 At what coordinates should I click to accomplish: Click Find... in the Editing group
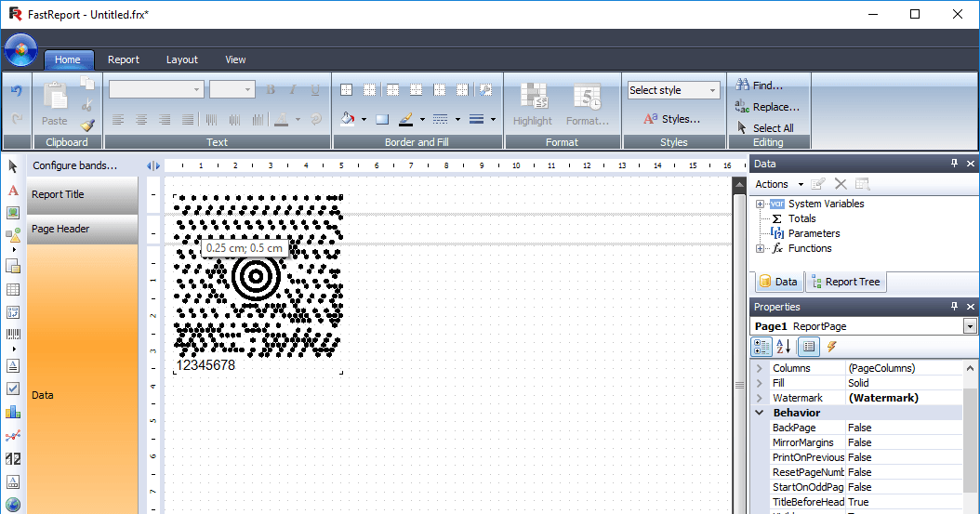(x=760, y=86)
